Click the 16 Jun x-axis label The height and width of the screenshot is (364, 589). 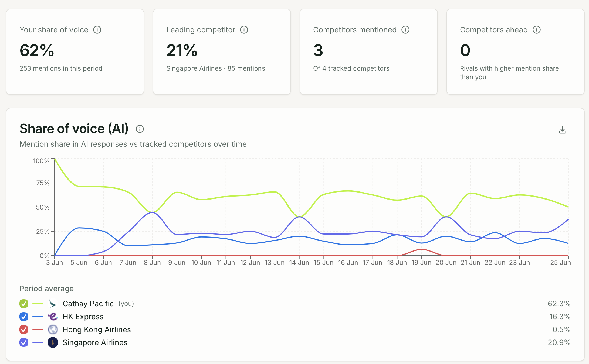click(348, 263)
